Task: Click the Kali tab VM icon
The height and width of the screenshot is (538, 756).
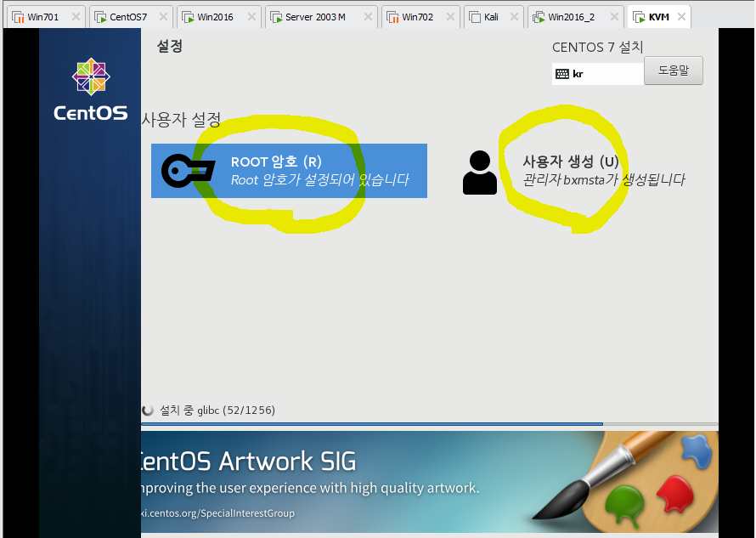Action: click(475, 17)
